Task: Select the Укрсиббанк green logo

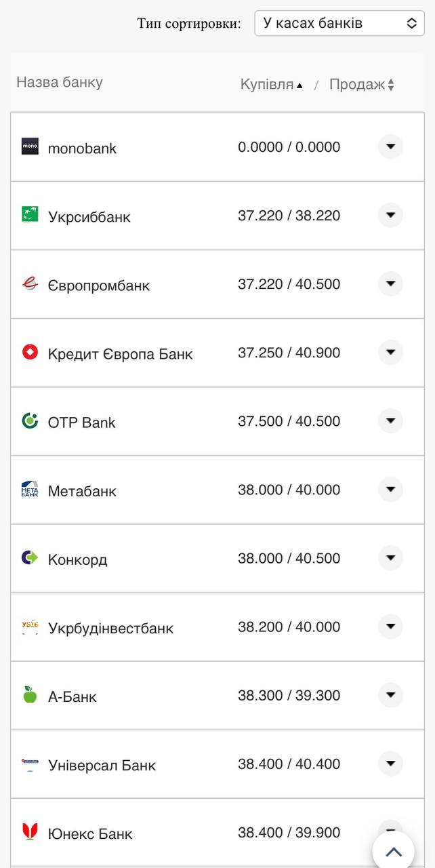Action: click(30, 215)
